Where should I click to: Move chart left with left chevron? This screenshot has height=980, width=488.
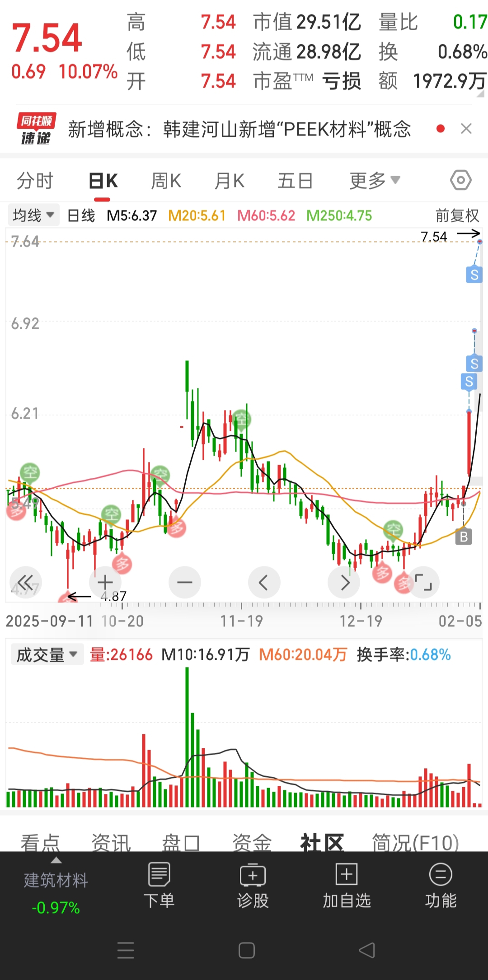coord(264,582)
